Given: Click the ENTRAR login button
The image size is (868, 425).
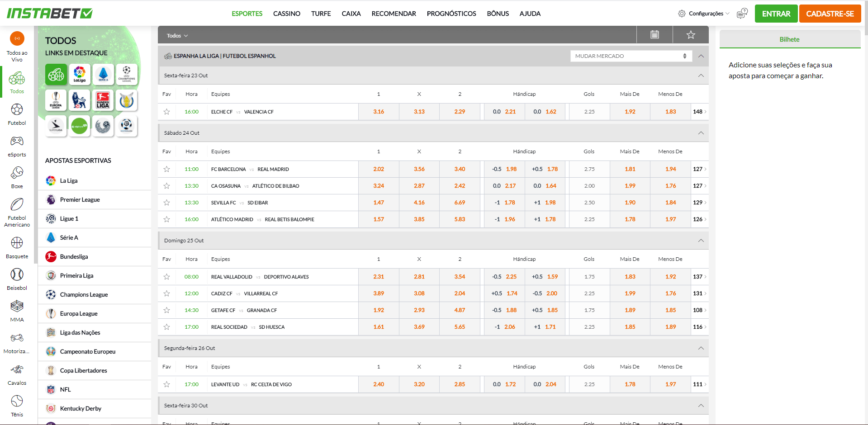Looking at the screenshot, I should (x=776, y=14).
